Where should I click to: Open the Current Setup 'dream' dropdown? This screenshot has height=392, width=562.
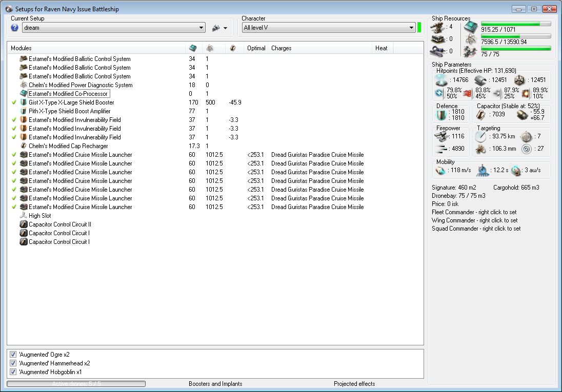[x=114, y=28]
